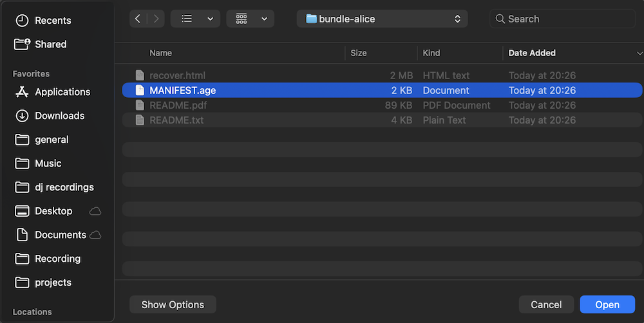This screenshot has width=644, height=323.
Task: Click the search magnifier icon
Action: [x=500, y=19]
